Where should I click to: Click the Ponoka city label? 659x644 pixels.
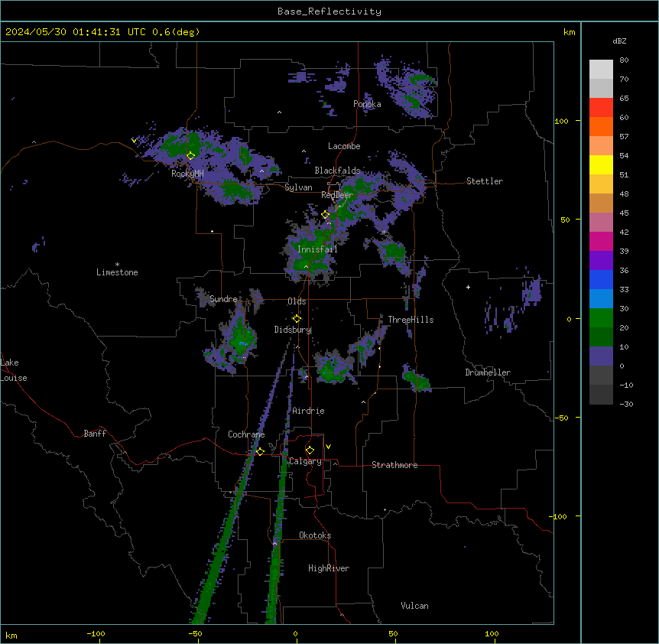pos(367,104)
